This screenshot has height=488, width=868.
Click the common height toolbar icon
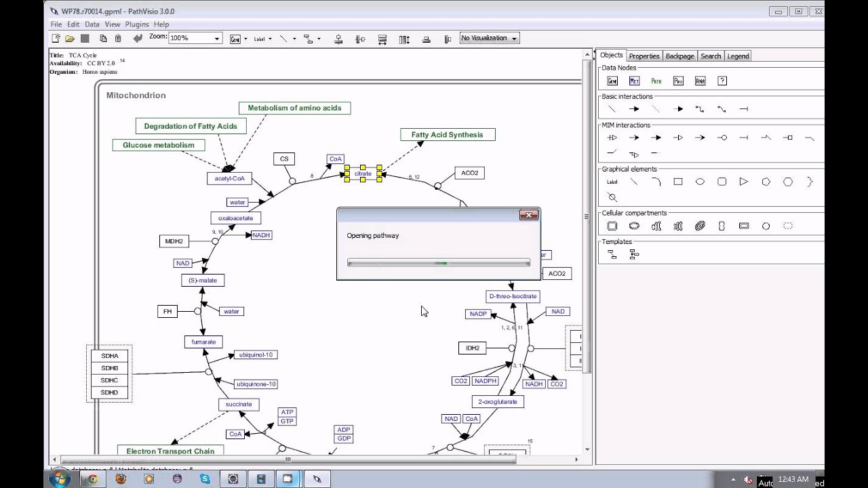pos(404,39)
